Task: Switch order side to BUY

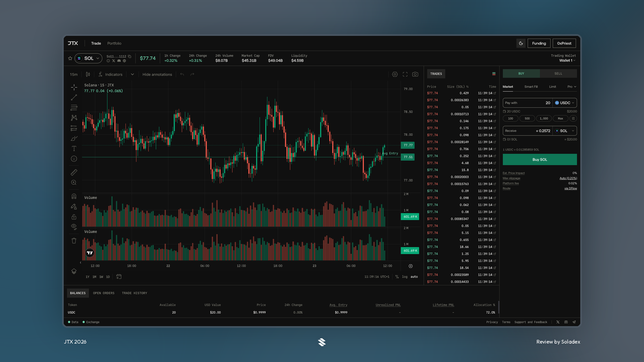Action: tap(521, 73)
